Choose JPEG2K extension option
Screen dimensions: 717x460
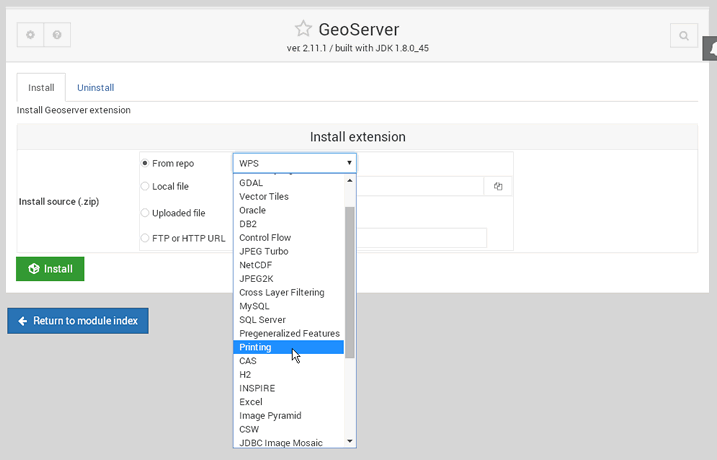pyautogui.click(x=289, y=279)
